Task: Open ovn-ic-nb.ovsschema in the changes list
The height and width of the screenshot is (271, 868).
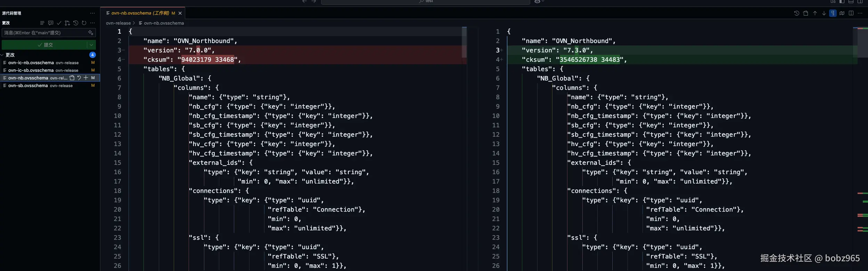Action: click(x=50, y=63)
